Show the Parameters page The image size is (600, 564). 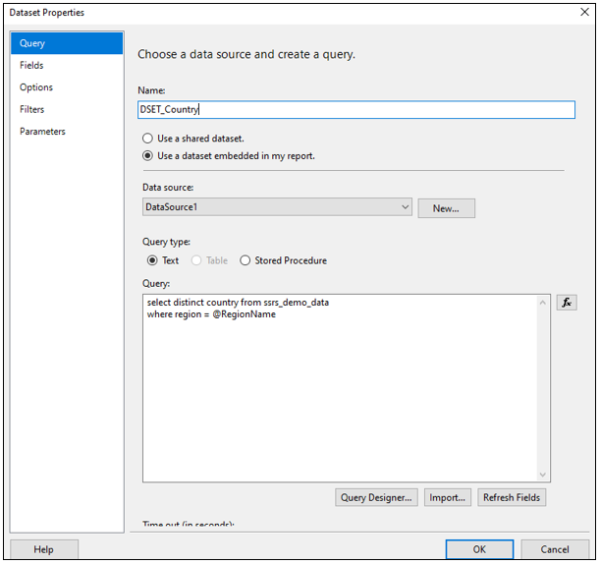tap(42, 131)
